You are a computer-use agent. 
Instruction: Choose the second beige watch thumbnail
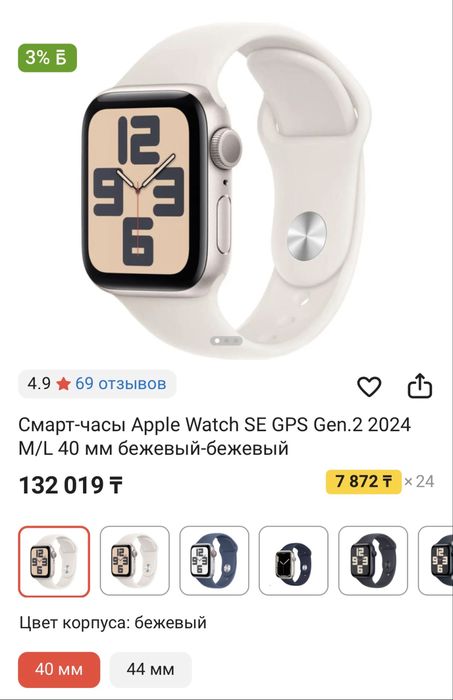click(x=134, y=561)
